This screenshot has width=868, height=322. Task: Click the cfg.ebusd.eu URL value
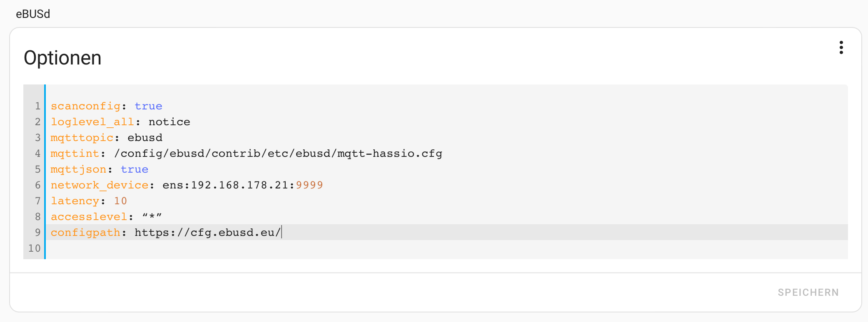click(x=207, y=233)
